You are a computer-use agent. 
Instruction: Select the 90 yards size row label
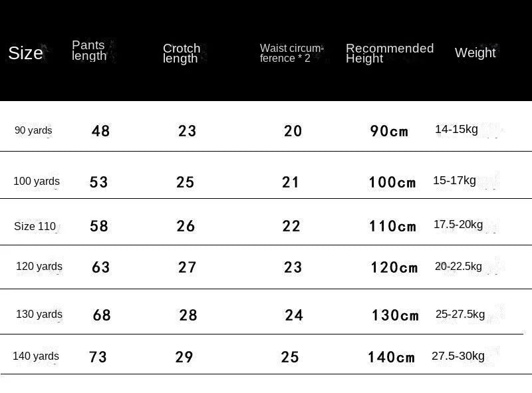pos(33,130)
